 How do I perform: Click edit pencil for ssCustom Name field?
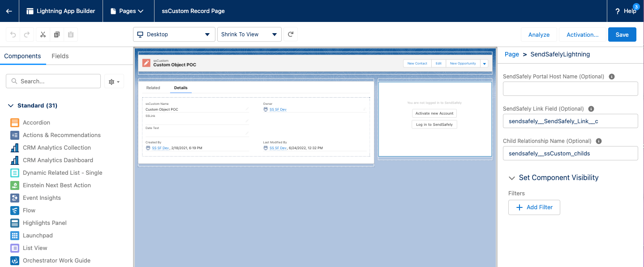tap(247, 109)
